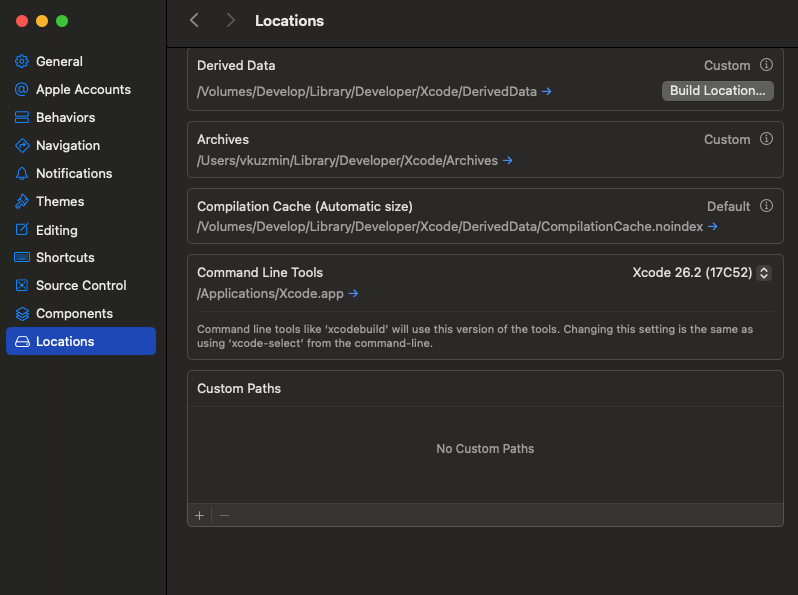Click the CompilationCache.noindex path text

(x=450, y=226)
